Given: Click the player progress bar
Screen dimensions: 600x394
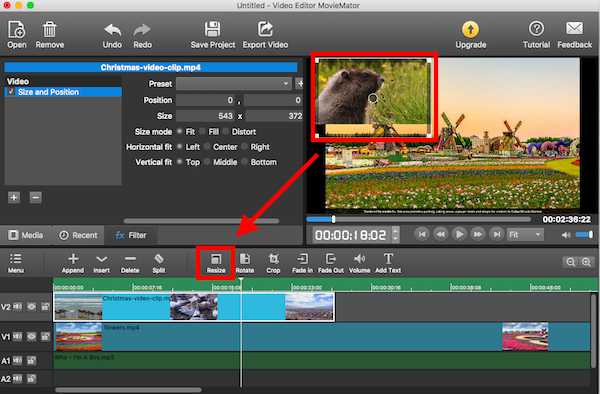Looking at the screenshot, I should click(x=419, y=219).
